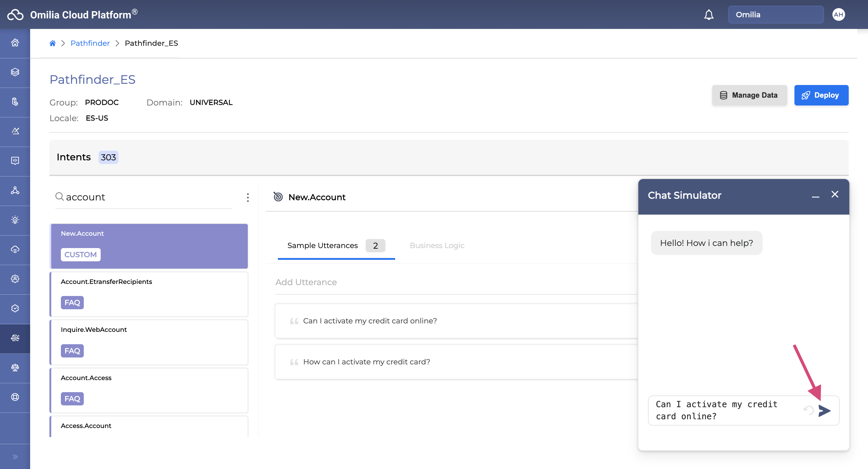Open the notifications bell
This screenshot has width=868, height=469.
(x=709, y=14)
